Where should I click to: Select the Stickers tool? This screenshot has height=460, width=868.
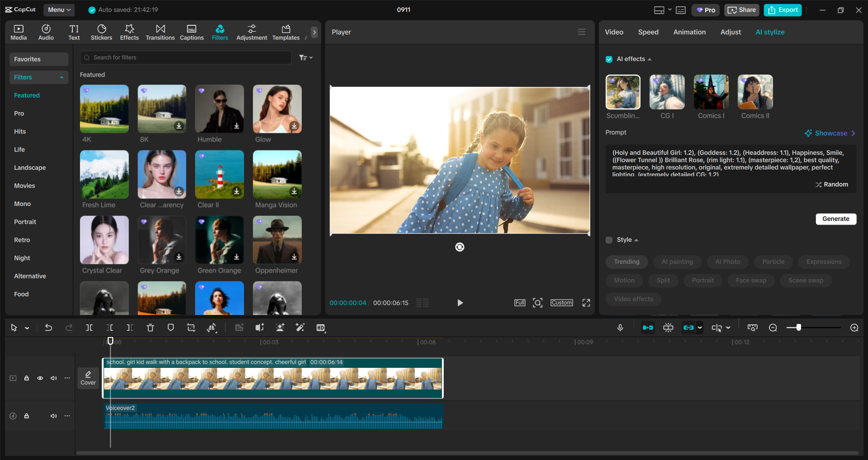101,32
